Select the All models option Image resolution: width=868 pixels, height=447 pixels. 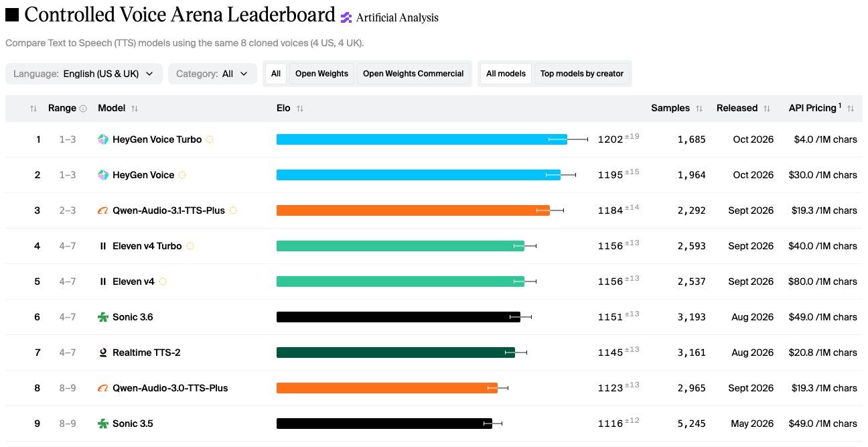click(x=506, y=74)
